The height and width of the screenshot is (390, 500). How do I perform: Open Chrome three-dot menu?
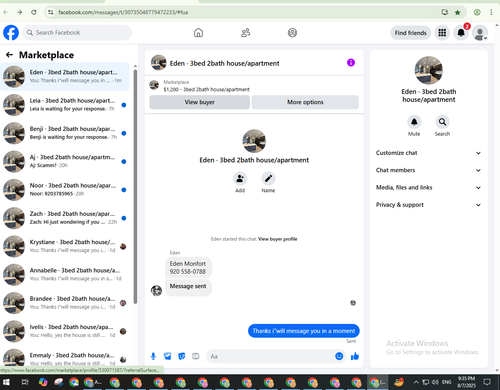[x=491, y=12]
